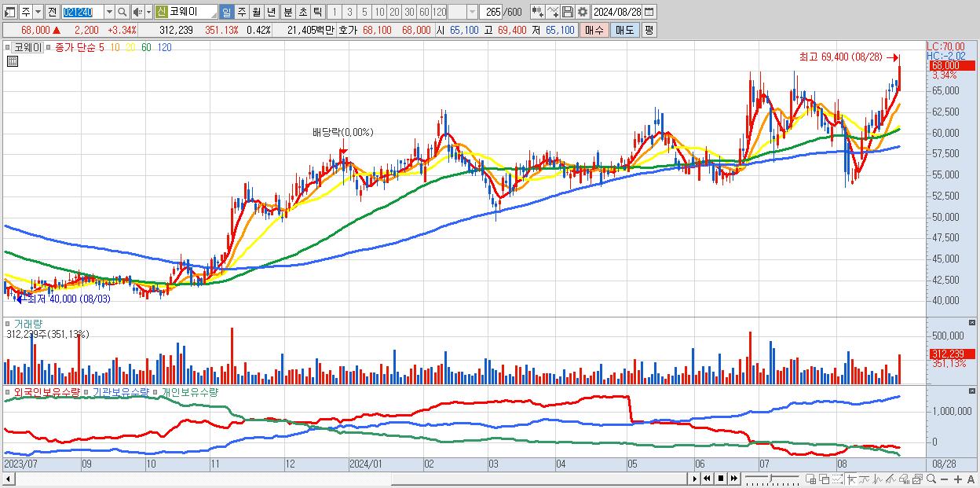This screenshot has height=488, width=980.
Task: Click the trend line indicator icon
Action: pyautogui.click(x=865, y=479)
